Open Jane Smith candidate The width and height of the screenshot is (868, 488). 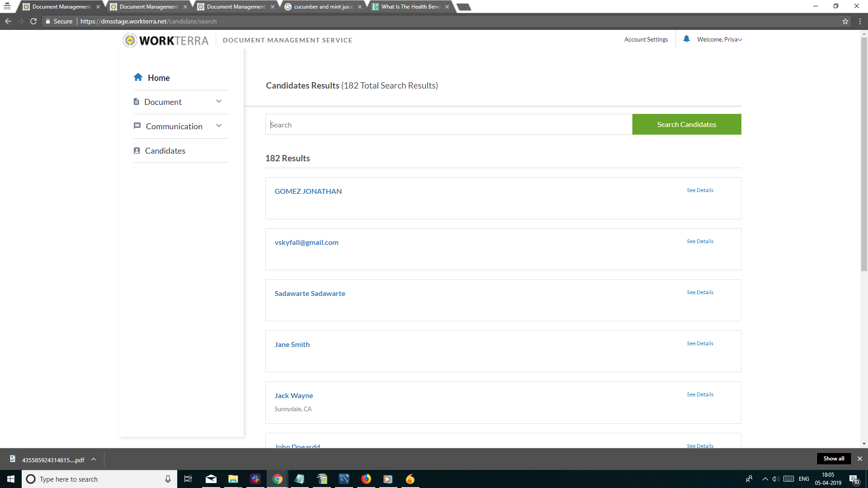(x=292, y=344)
